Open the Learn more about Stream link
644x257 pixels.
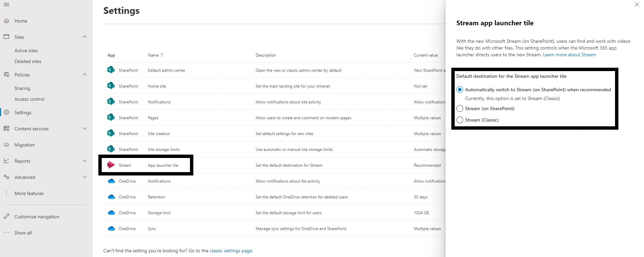pos(569,55)
